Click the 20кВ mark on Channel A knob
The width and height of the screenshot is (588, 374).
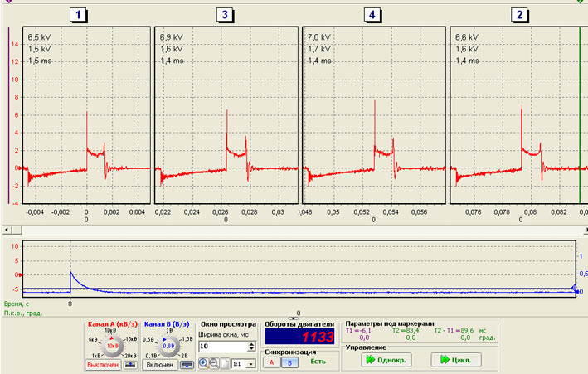pyautogui.click(x=131, y=356)
